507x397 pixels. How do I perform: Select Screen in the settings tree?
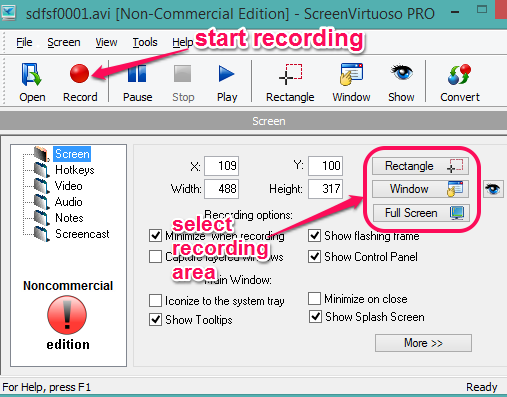72,154
